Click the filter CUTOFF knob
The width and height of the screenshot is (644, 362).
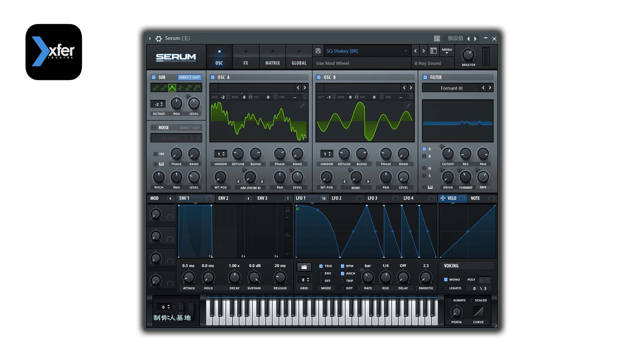coord(448,154)
